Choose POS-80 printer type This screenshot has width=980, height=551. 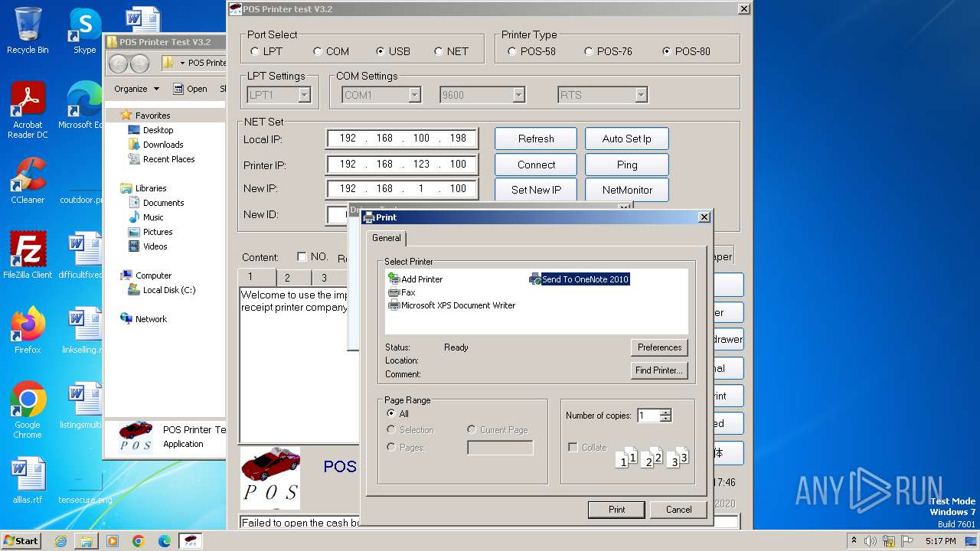point(667,51)
